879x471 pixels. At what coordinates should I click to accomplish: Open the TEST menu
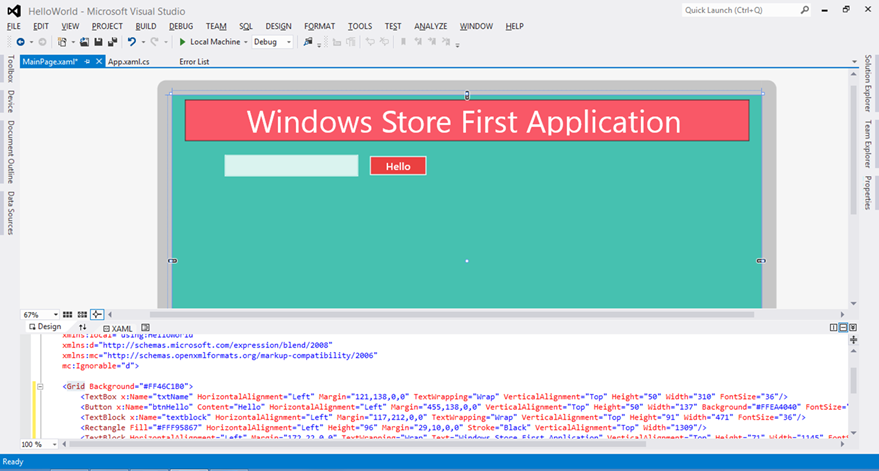click(393, 26)
